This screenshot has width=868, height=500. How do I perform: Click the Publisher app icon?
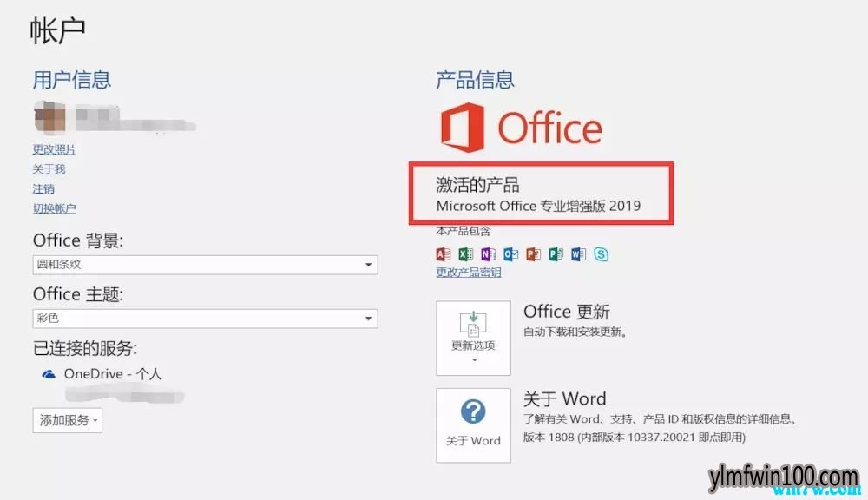556,254
